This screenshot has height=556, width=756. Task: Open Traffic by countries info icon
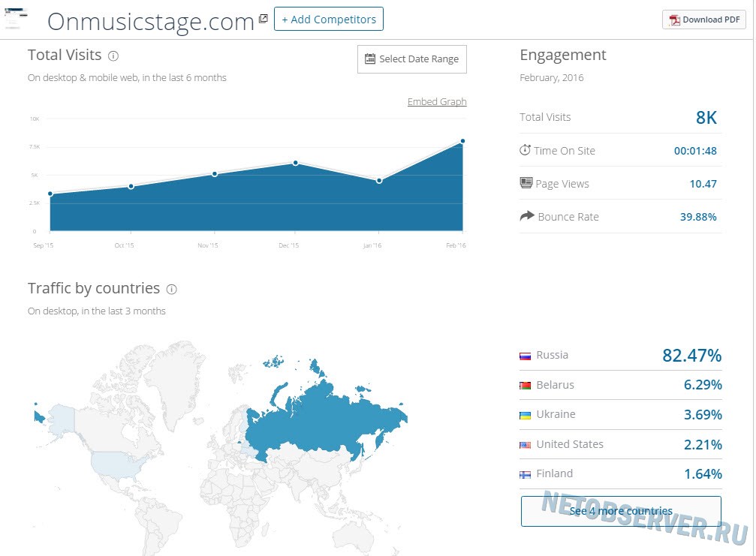coord(172,289)
